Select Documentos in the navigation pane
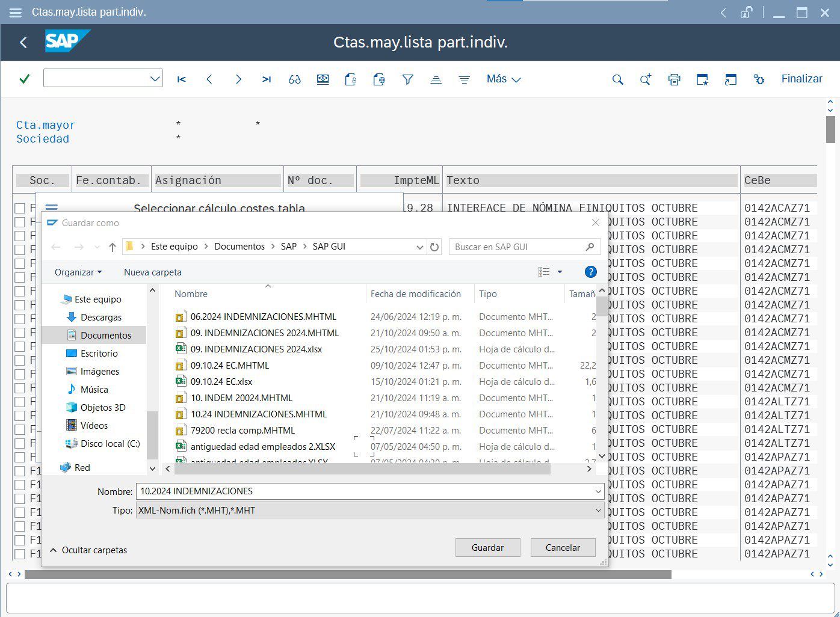This screenshot has height=617, width=840. click(105, 336)
